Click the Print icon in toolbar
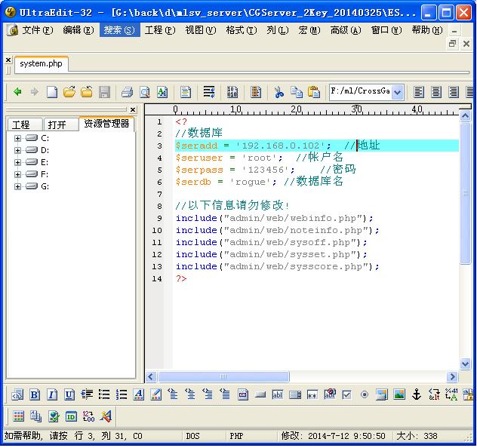477x448 pixels. (127, 92)
